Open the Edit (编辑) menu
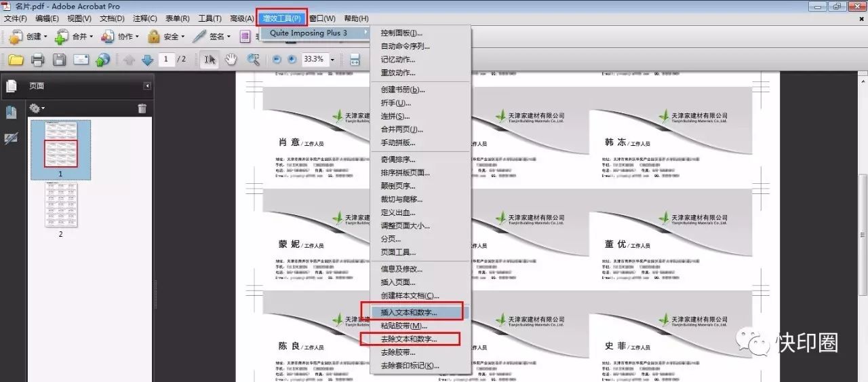The image size is (868, 382). (x=47, y=18)
